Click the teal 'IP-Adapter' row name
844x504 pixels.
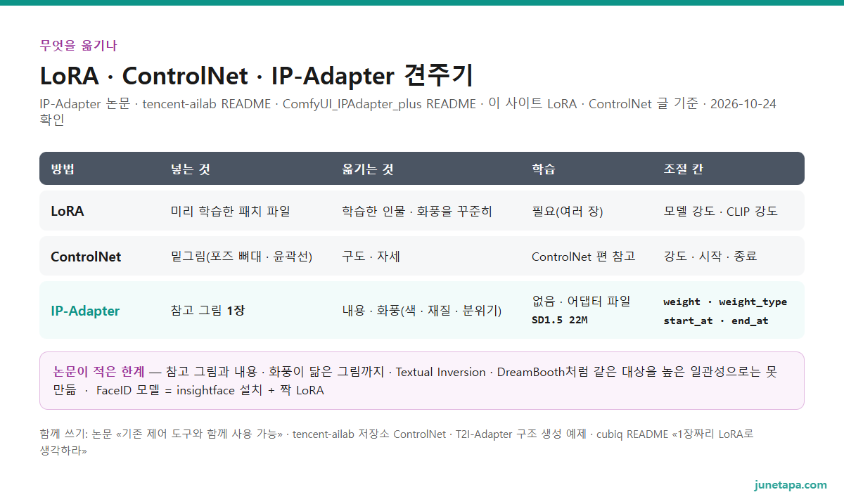click(85, 311)
